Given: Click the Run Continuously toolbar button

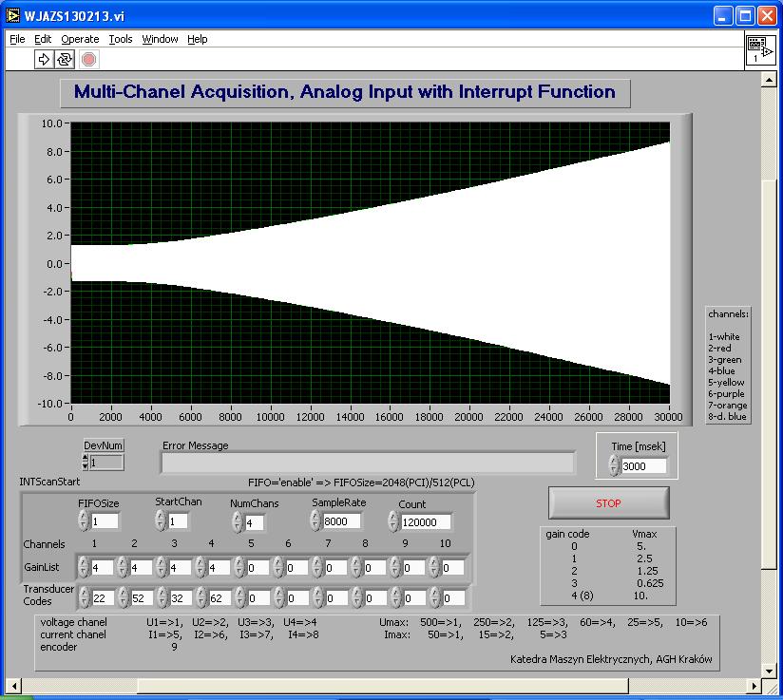Looking at the screenshot, I should click(65, 60).
